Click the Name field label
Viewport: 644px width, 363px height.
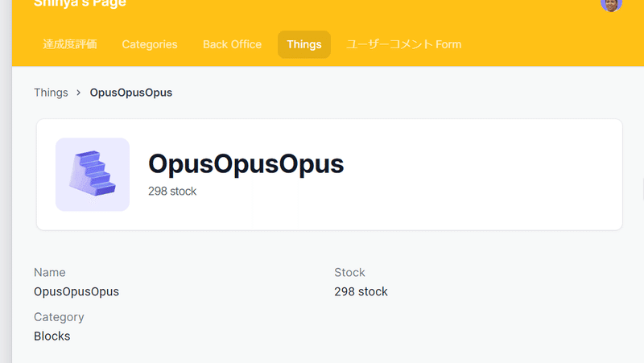pos(50,273)
